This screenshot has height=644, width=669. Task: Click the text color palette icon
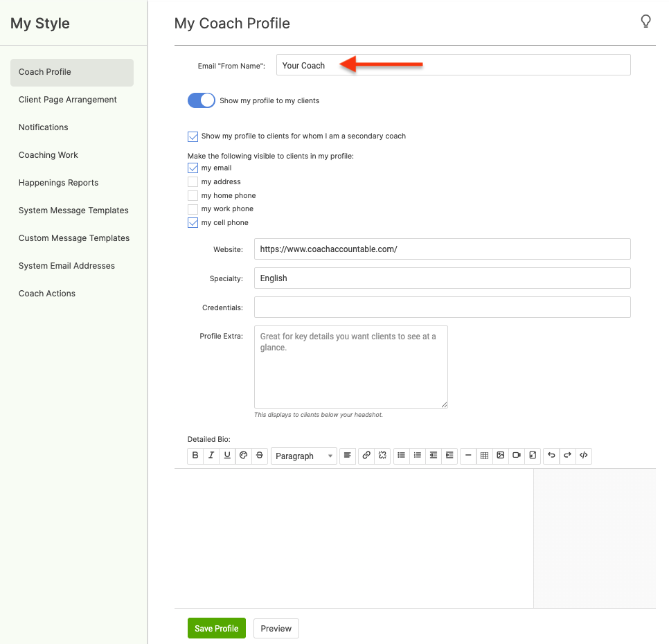coord(243,456)
